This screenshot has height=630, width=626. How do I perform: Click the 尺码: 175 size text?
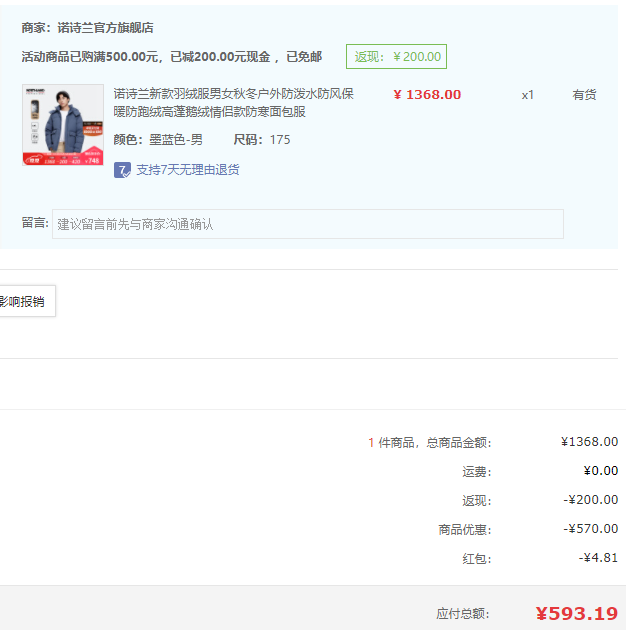262,140
